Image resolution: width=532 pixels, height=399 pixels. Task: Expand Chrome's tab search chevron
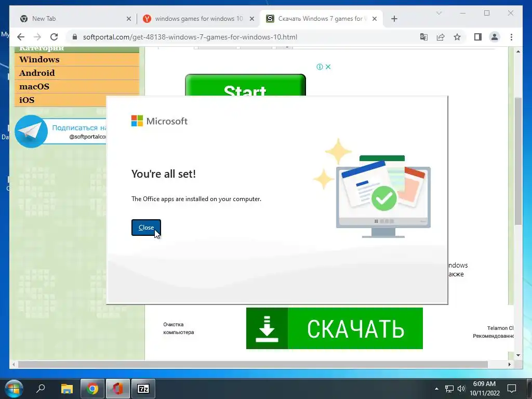tap(438, 13)
